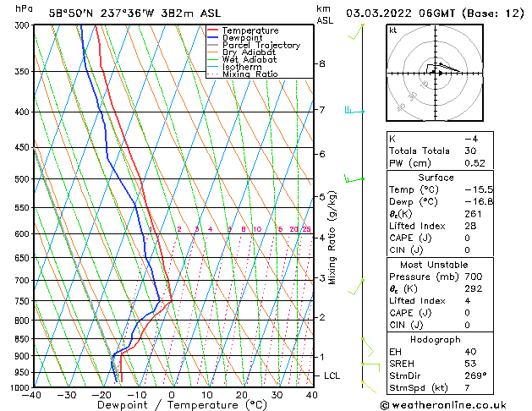The image size is (532, 411).
Task: Click the Hodograph section heading
Action: 436,340
